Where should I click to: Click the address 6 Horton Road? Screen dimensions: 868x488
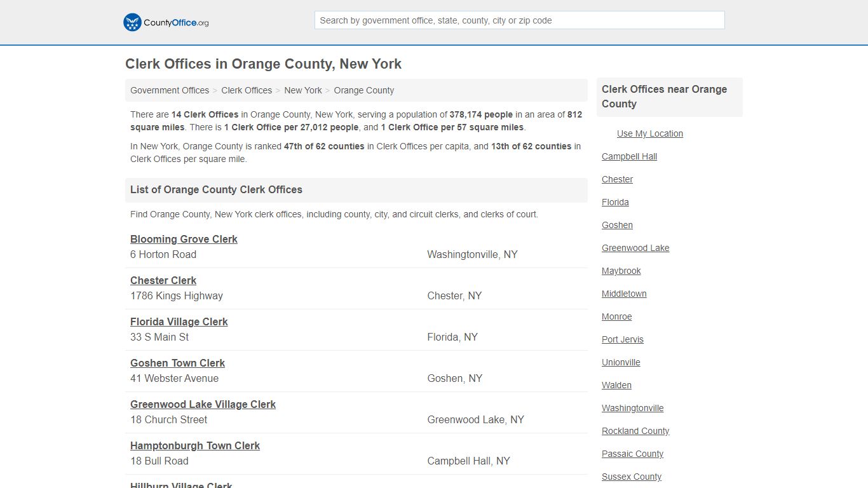(x=163, y=254)
